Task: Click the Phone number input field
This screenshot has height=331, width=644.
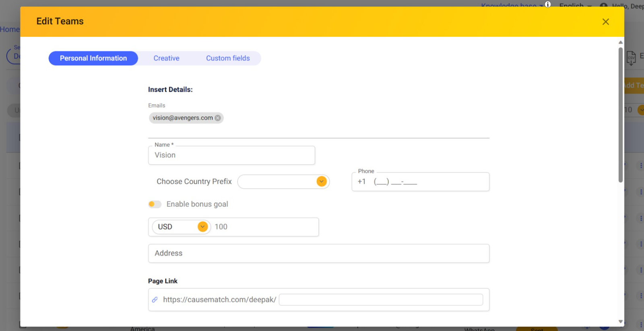Action: tap(420, 182)
